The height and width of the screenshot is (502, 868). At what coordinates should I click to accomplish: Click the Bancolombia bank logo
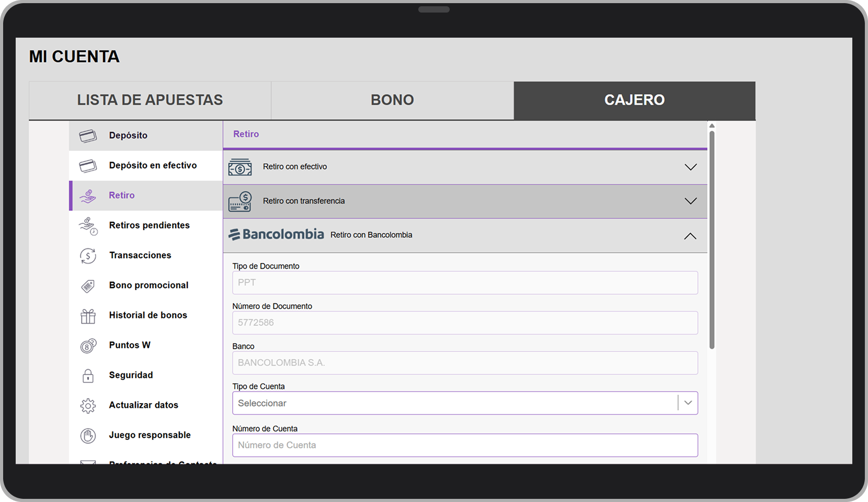pyautogui.click(x=277, y=235)
